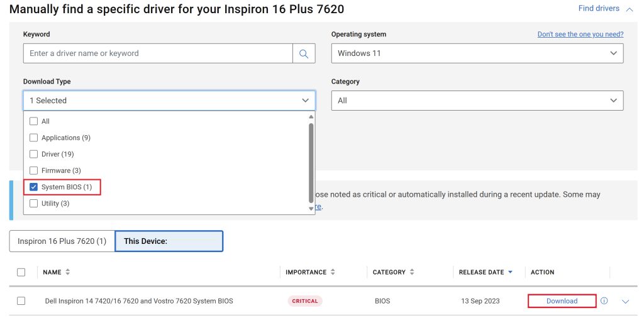This screenshot has width=644, height=330.
Task: Click the keyword search magnifier icon
Action: coord(304,53)
